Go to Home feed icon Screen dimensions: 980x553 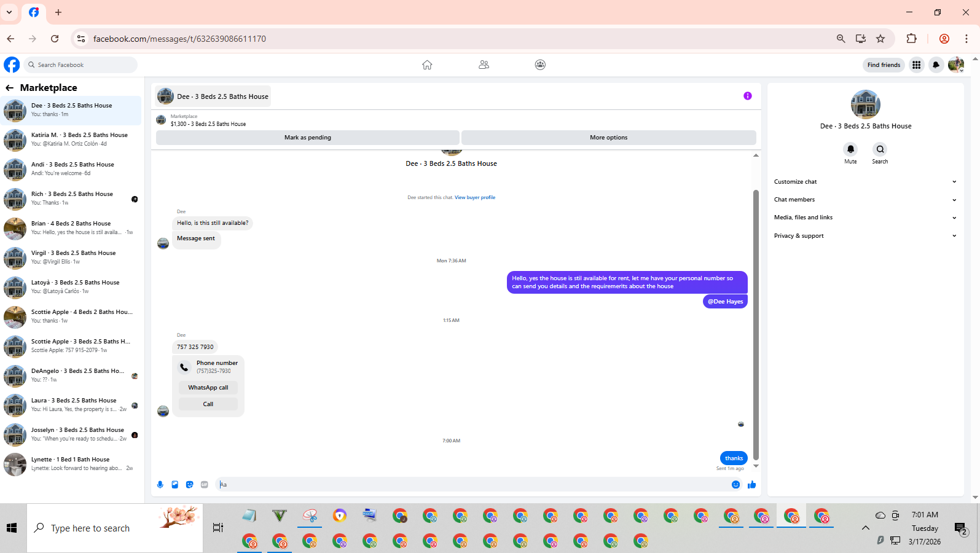click(427, 65)
